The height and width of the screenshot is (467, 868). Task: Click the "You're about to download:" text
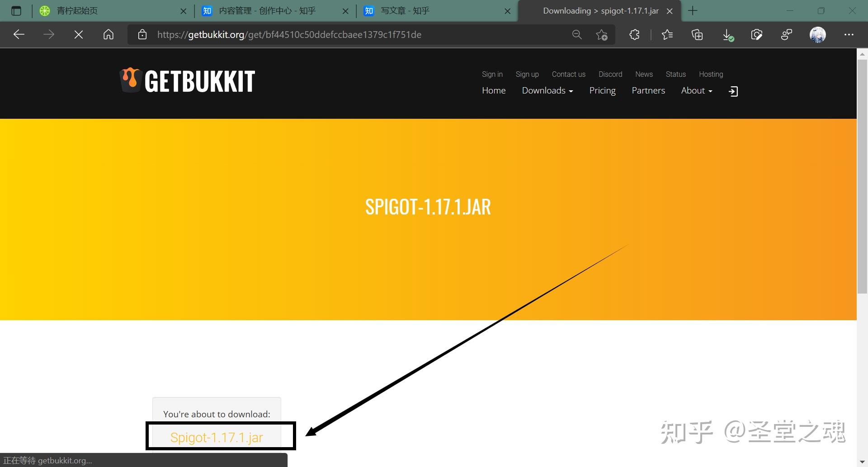[217, 414]
